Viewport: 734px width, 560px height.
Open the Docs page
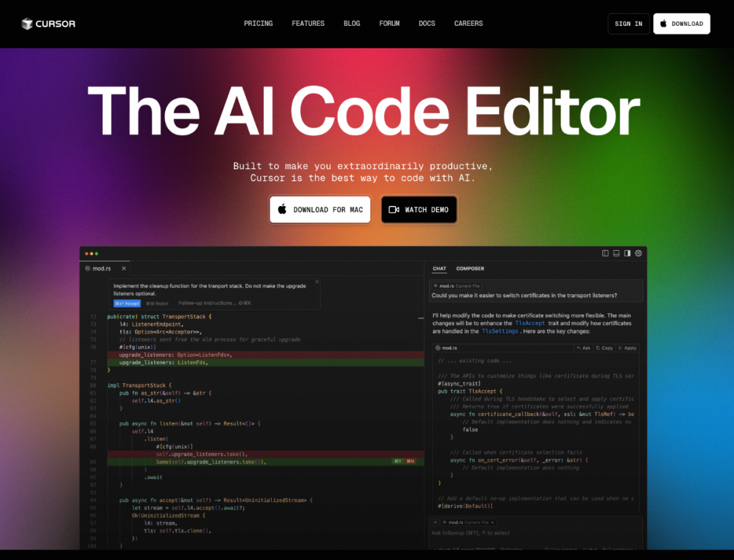point(426,23)
